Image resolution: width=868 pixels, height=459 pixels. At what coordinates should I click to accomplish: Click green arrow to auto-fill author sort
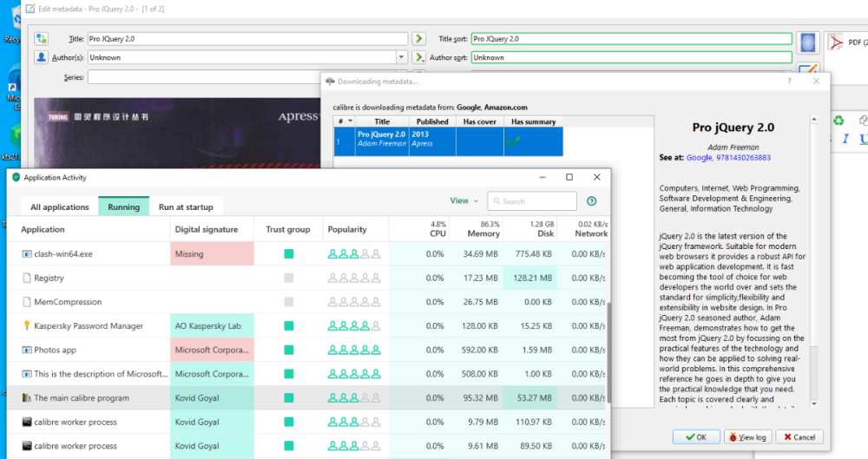418,57
